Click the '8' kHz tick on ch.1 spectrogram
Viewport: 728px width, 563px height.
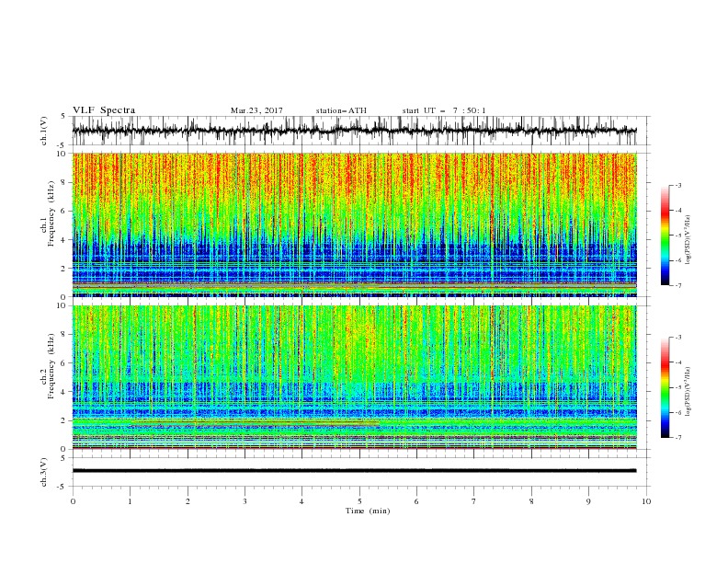(63, 182)
